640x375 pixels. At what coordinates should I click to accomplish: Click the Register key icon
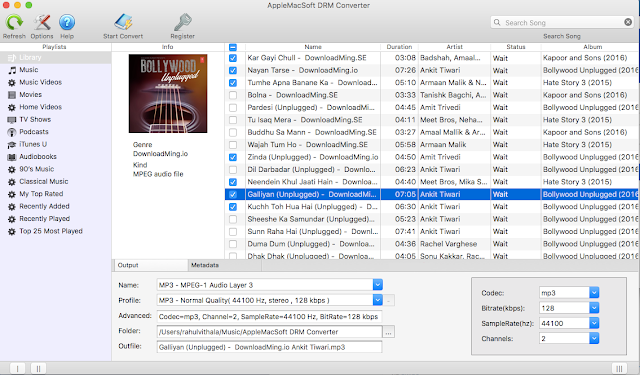(x=182, y=22)
